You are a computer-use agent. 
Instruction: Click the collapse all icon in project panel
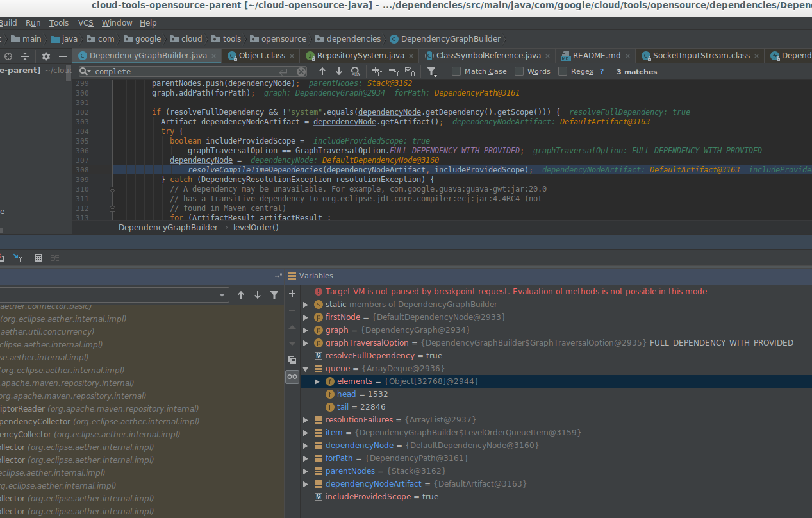(25, 56)
